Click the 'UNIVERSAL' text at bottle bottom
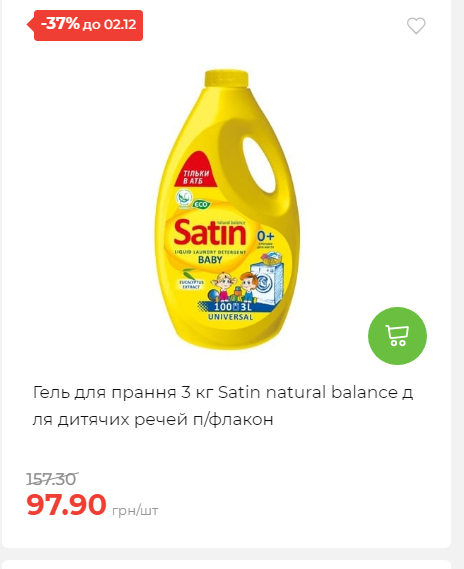Screen dimensions: 464x569 pyautogui.click(x=230, y=317)
